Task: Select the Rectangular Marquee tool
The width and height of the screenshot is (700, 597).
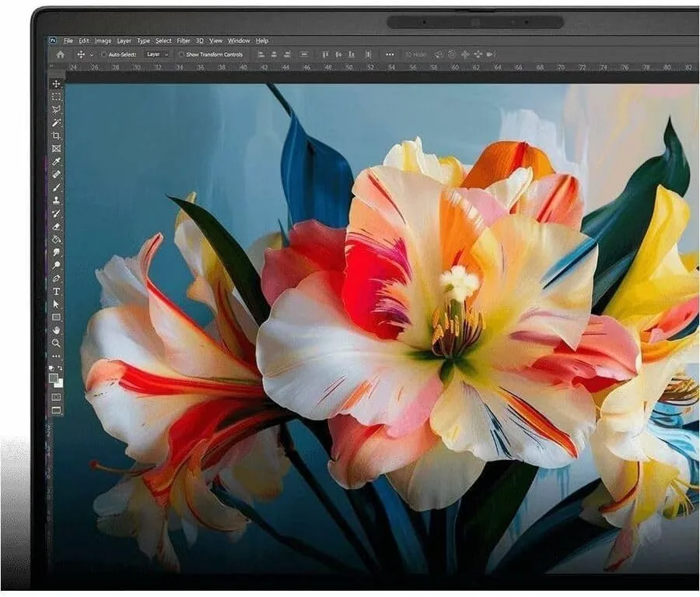Action: (x=56, y=97)
